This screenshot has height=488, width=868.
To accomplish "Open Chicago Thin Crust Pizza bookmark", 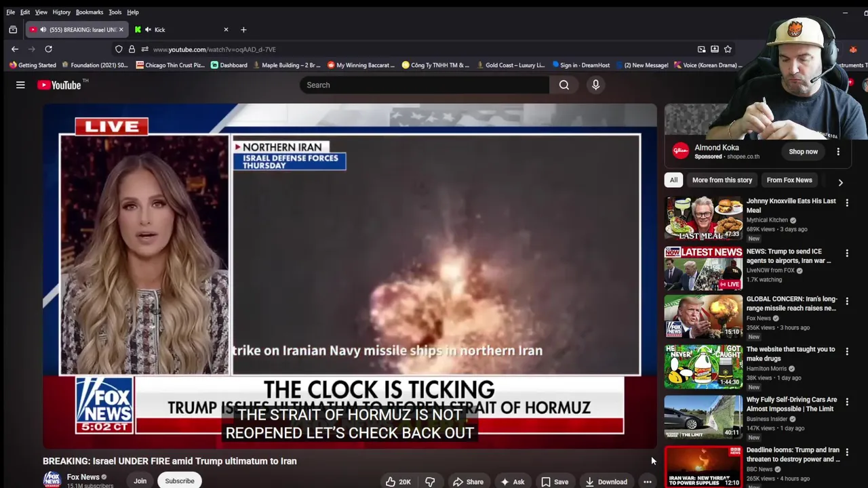I will (170, 65).
